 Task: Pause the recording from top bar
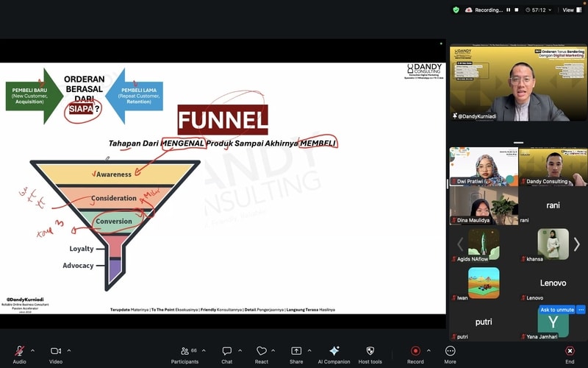(x=508, y=10)
